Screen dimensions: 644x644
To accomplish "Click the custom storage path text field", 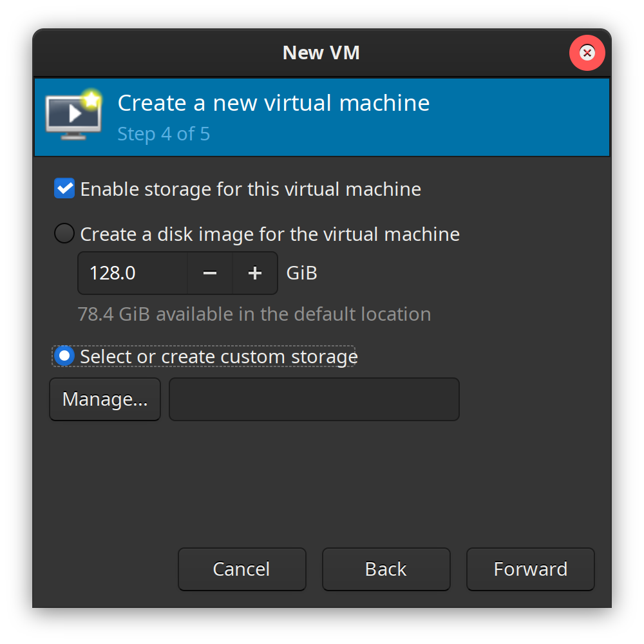I will pyautogui.click(x=314, y=399).
